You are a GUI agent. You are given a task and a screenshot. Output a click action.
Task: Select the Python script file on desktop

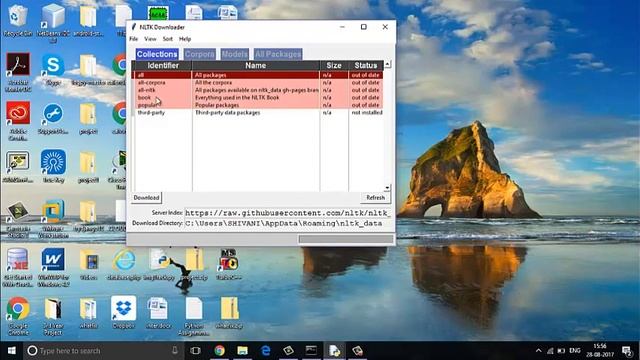click(x=159, y=264)
